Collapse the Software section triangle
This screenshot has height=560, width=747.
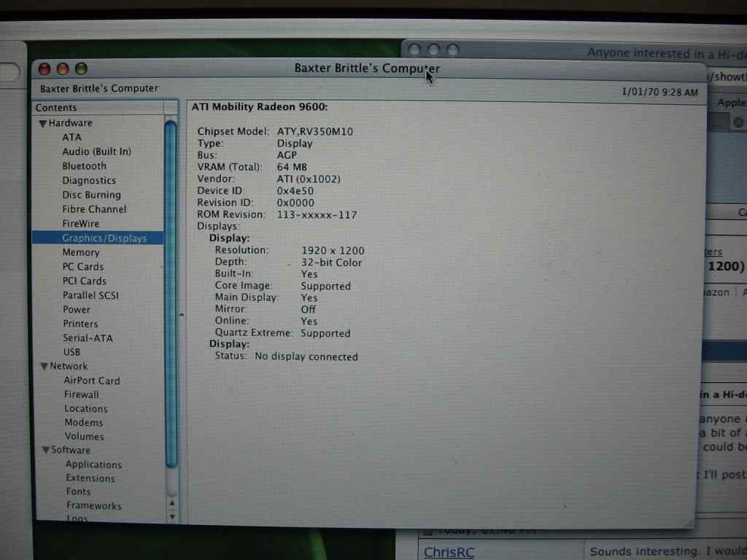46,450
